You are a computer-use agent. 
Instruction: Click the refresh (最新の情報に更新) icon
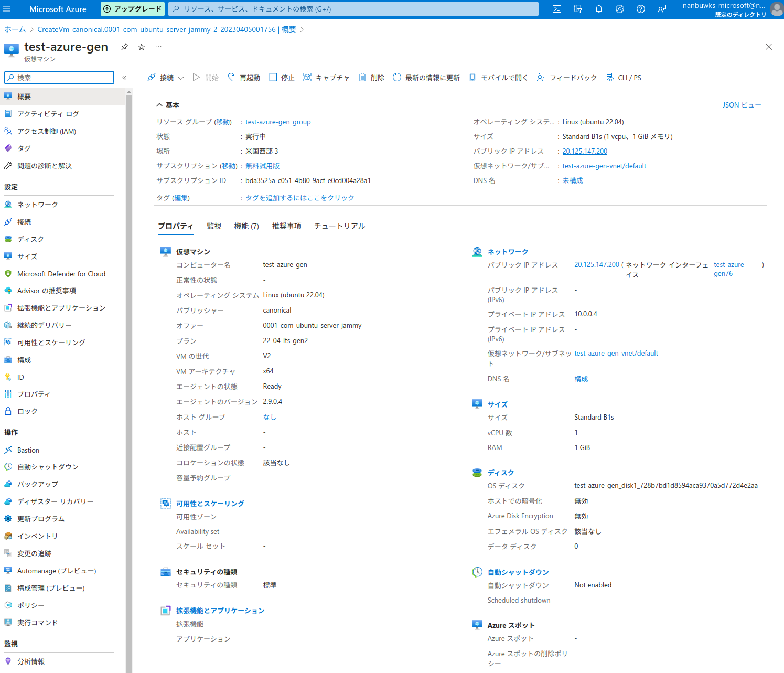coord(397,77)
